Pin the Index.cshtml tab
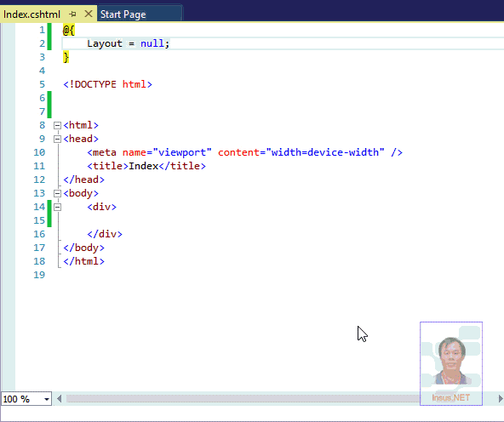Viewport: 504px width, 422px height. click(73, 14)
